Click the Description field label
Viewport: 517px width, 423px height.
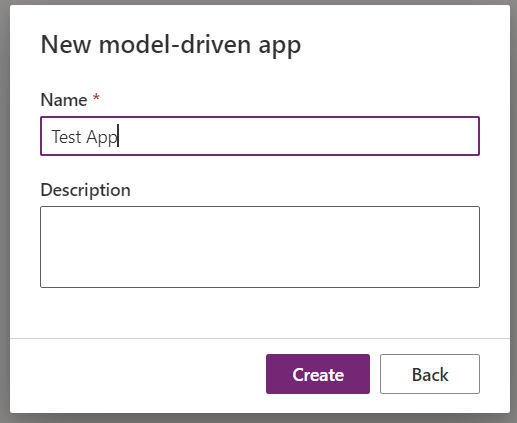[85, 190]
